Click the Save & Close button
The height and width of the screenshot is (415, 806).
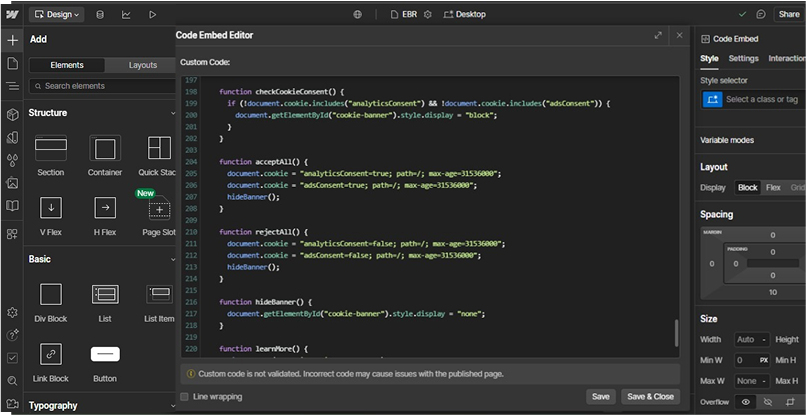pos(650,397)
